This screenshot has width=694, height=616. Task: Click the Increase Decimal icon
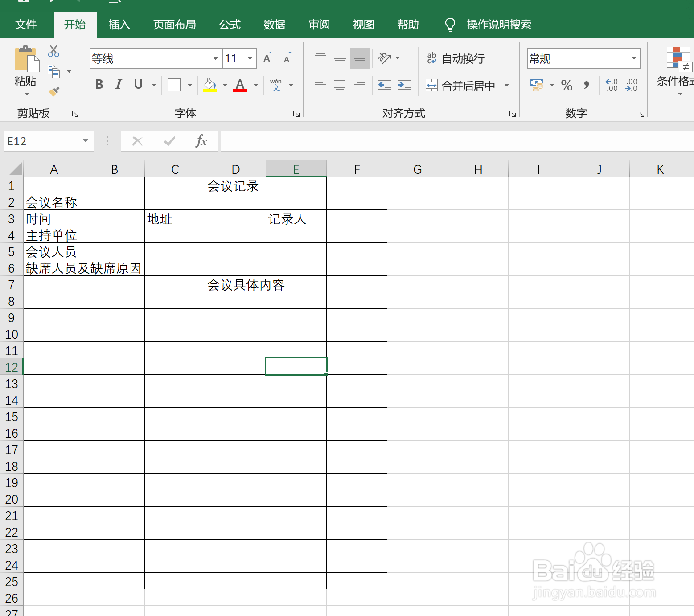pos(611,85)
